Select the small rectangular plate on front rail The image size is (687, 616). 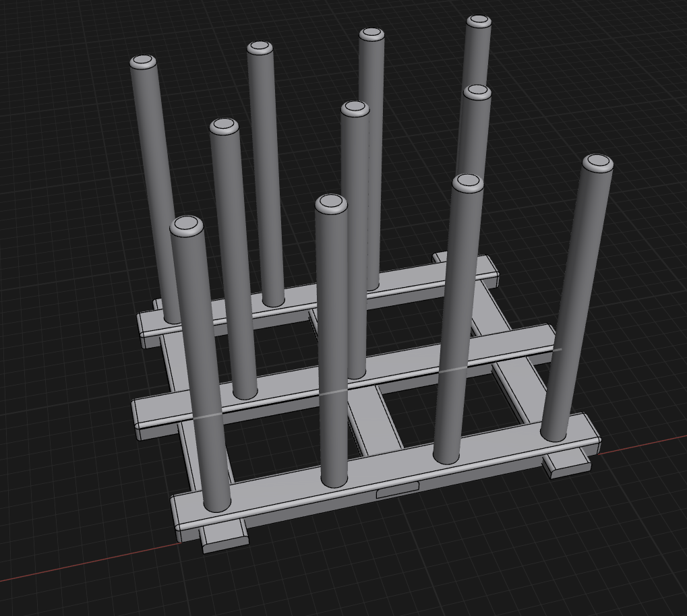coord(398,490)
